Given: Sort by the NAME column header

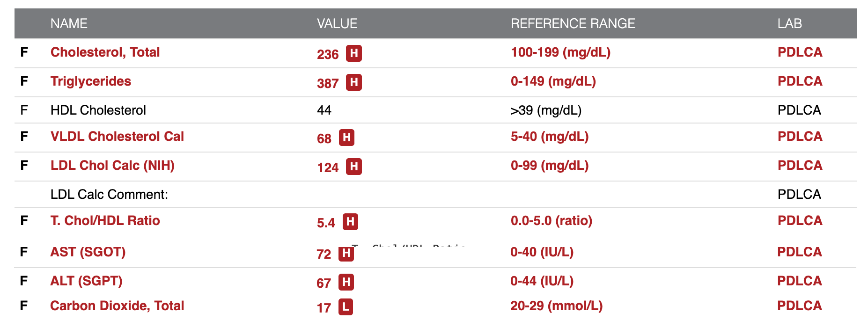Looking at the screenshot, I should coord(69,23).
